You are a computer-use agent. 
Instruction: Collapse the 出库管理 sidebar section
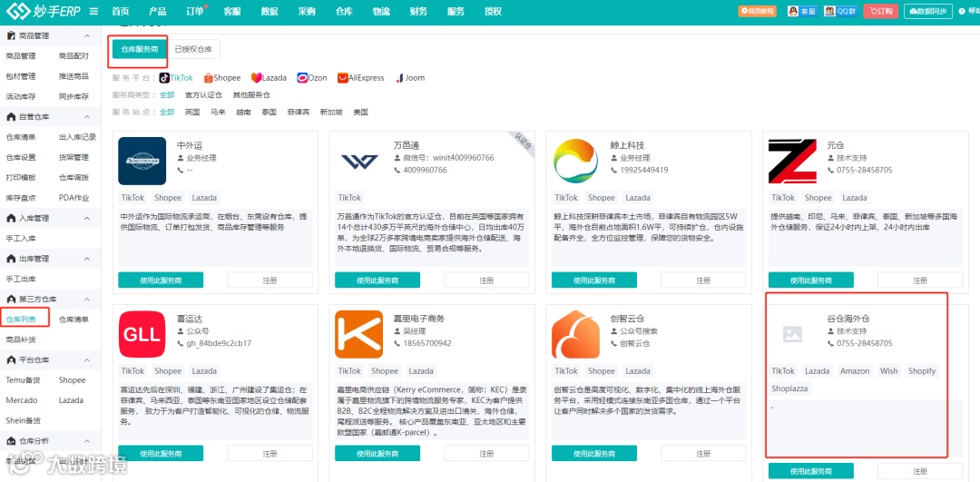[x=87, y=259]
